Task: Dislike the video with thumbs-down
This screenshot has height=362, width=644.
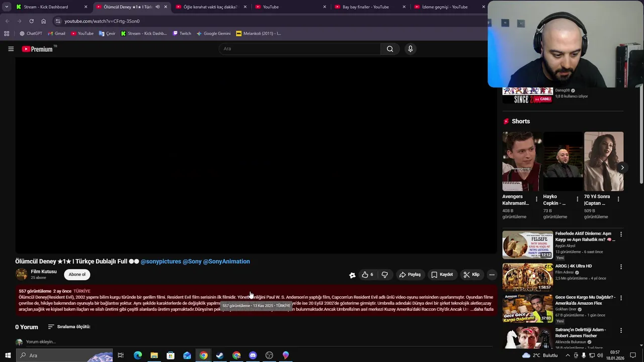Action: point(385,275)
